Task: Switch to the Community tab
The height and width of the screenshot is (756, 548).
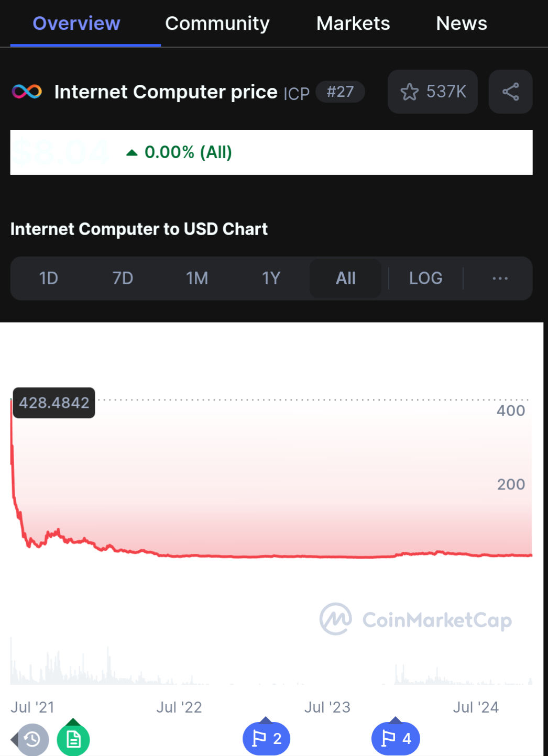Action: coord(217,23)
